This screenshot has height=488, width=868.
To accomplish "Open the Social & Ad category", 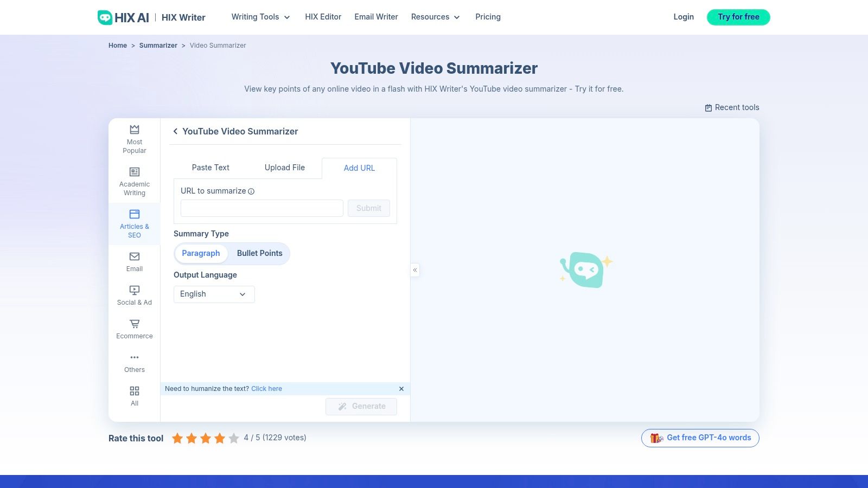I will coord(135,296).
